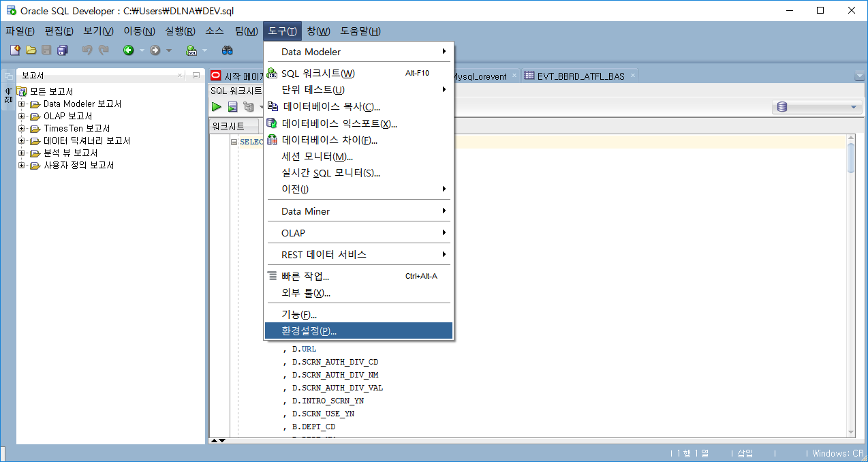
Task: Expand TimesTen 보고서 node
Action: tap(22, 129)
